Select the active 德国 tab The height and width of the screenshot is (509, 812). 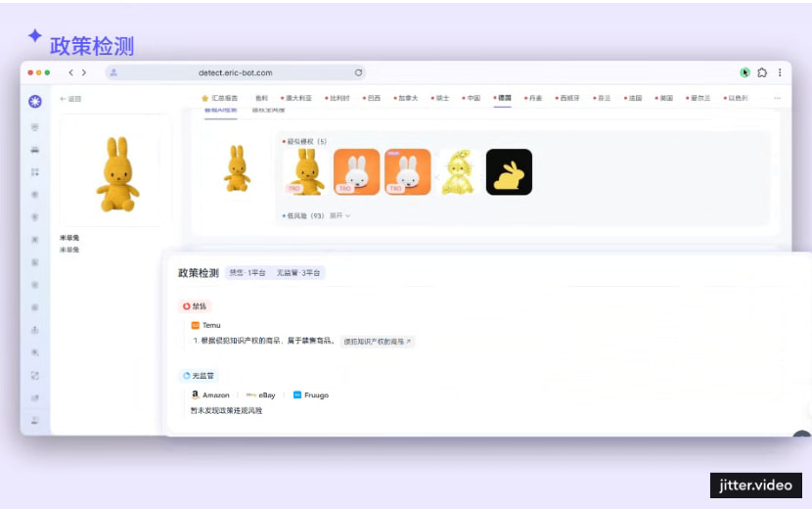[x=502, y=98]
